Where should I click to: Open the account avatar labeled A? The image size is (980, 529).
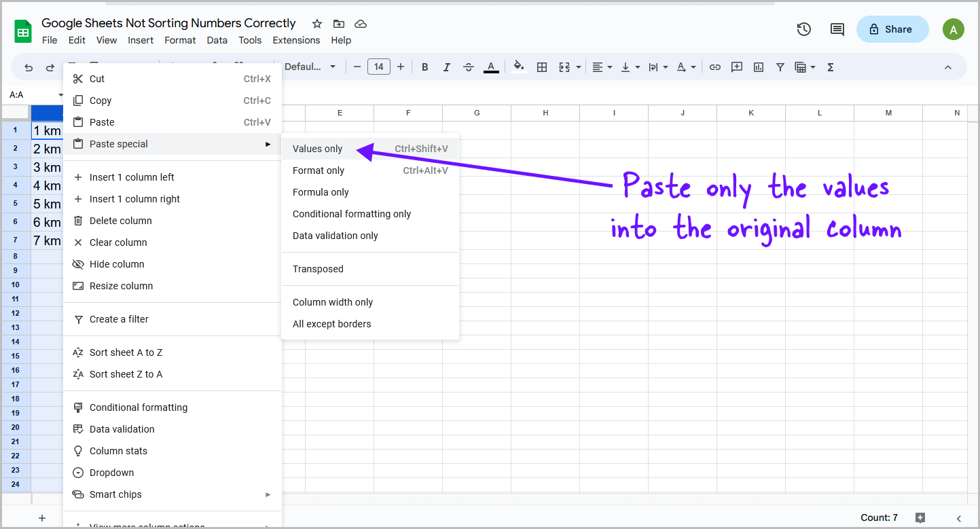coord(954,29)
